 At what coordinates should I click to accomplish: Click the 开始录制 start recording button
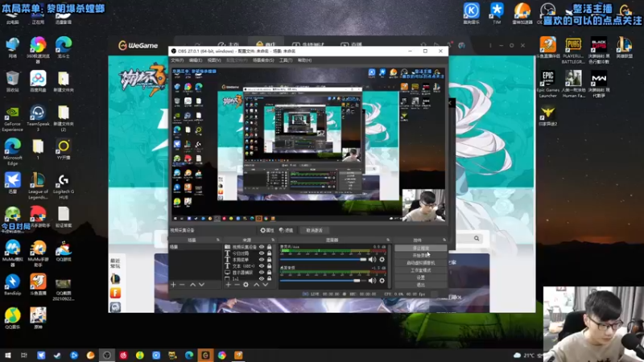tap(420, 255)
